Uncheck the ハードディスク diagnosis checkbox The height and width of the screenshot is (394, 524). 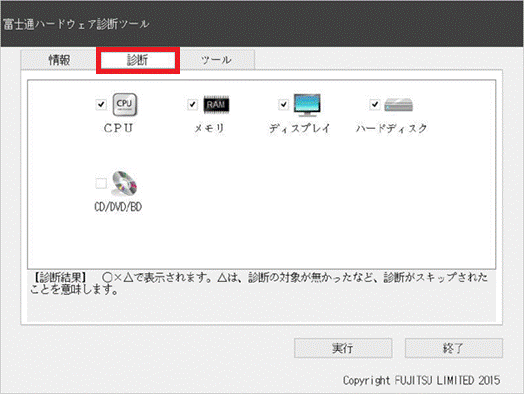(375, 105)
